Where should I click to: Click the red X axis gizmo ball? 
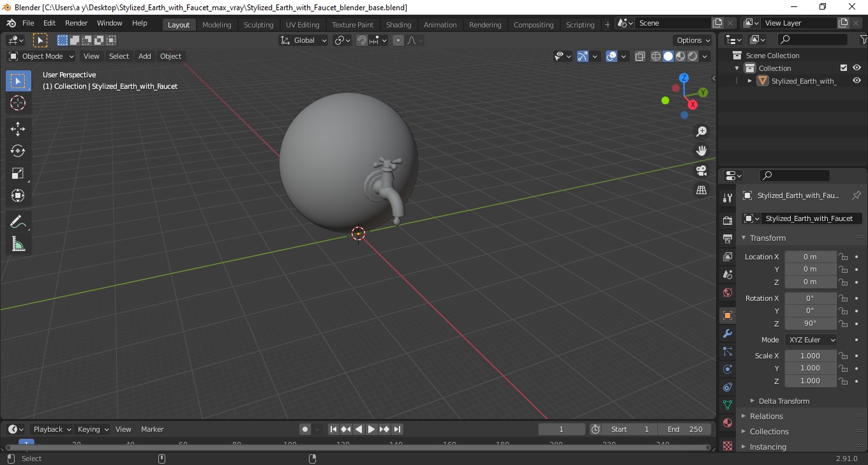[692, 105]
